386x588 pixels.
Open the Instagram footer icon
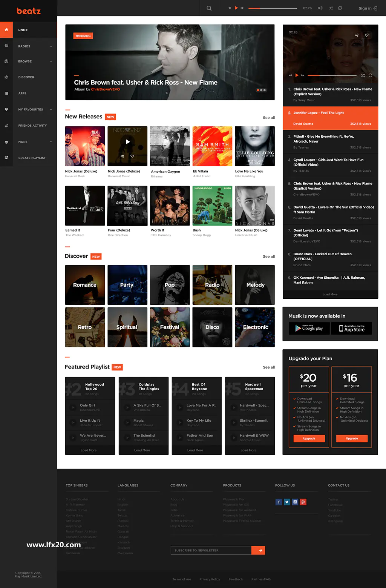(295, 502)
